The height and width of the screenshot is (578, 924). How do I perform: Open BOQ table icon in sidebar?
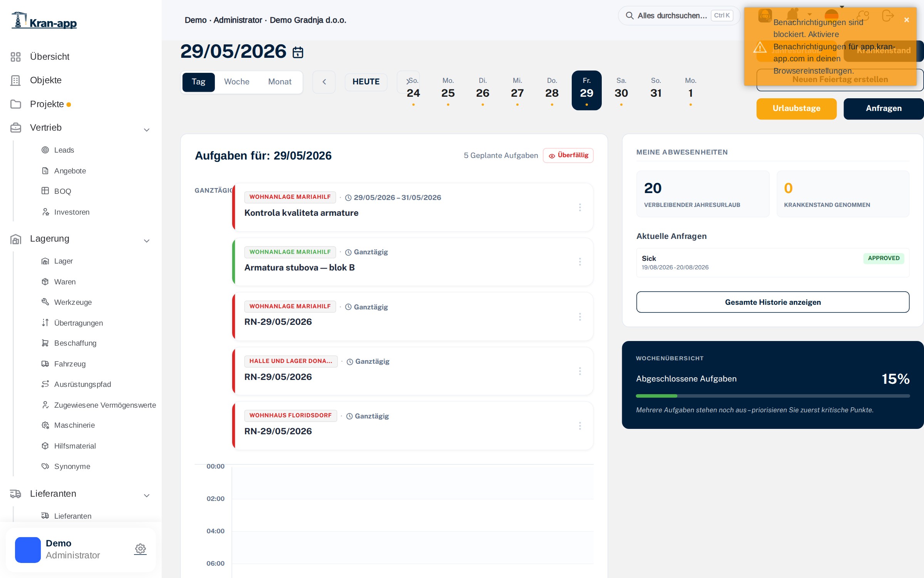click(45, 191)
